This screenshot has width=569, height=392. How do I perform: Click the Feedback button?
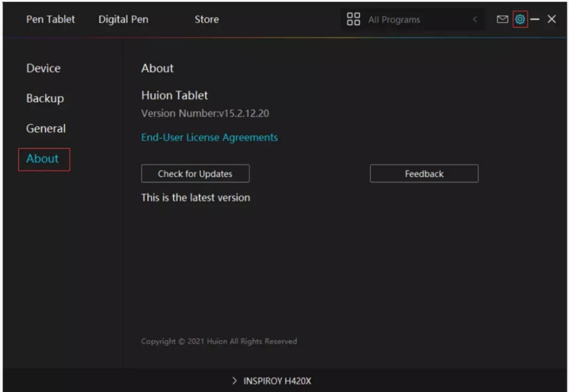[424, 174]
